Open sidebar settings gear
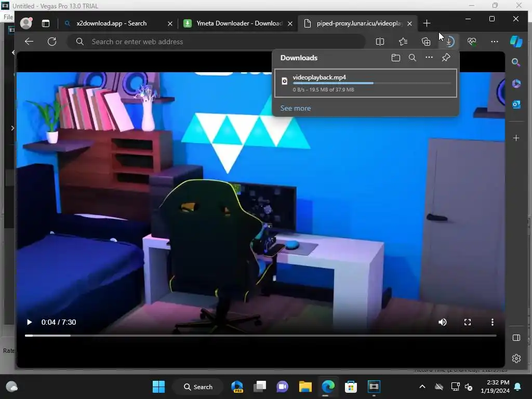Viewport: 532px width, 399px height. pyautogui.click(x=516, y=358)
